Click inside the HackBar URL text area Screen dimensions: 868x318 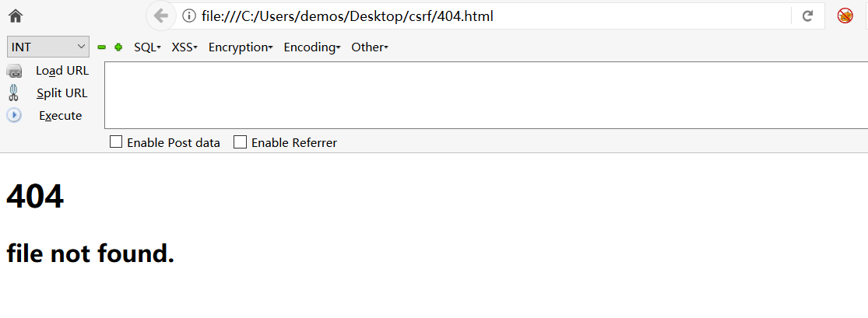[486, 95]
